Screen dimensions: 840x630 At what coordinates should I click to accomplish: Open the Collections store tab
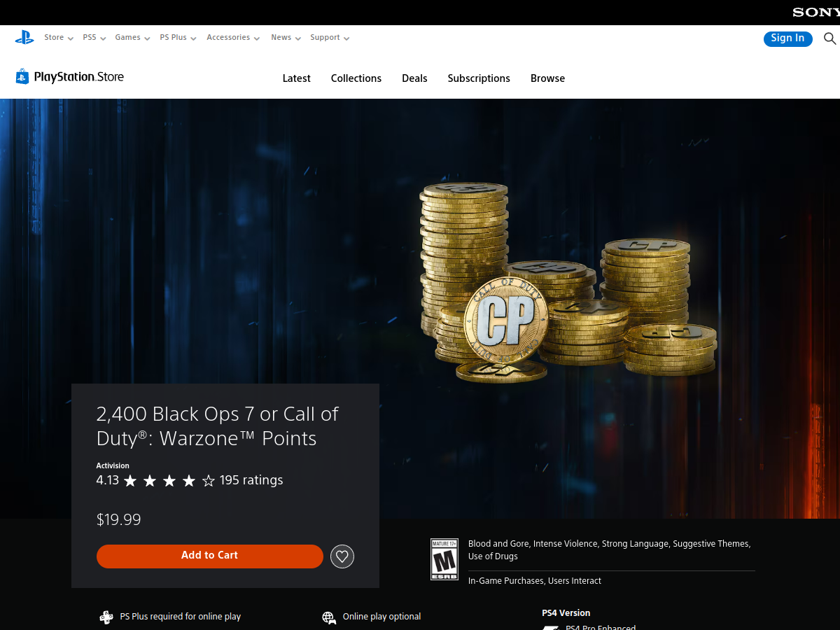pyautogui.click(x=356, y=78)
